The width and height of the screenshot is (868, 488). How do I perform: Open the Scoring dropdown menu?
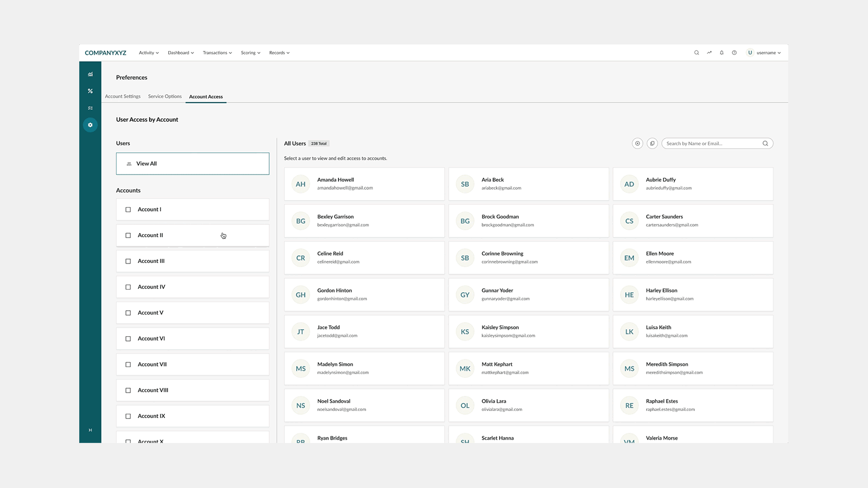[x=251, y=53]
